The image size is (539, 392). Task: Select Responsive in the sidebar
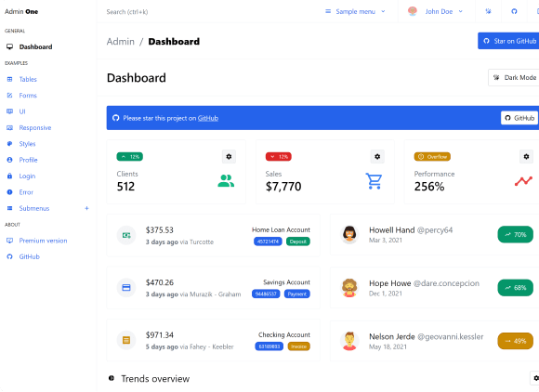pos(48,128)
